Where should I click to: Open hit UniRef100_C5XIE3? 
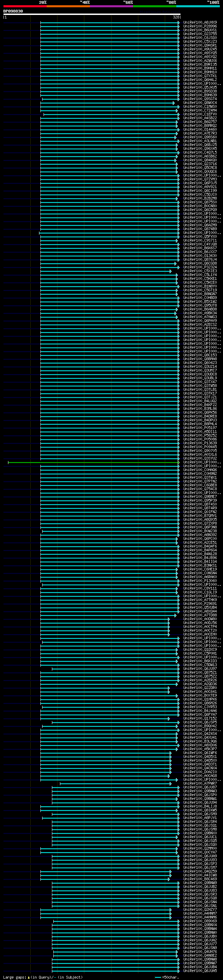point(200,271)
